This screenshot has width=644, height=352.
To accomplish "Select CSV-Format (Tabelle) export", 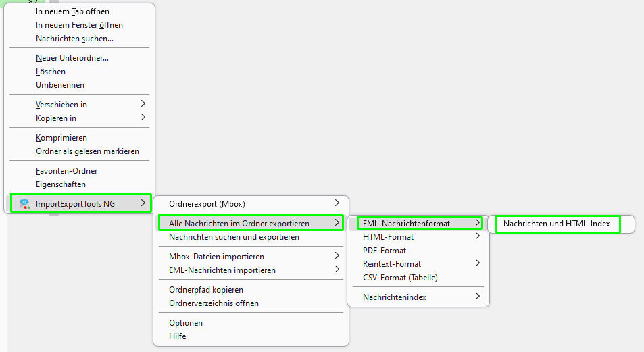I will coord(400,278).
